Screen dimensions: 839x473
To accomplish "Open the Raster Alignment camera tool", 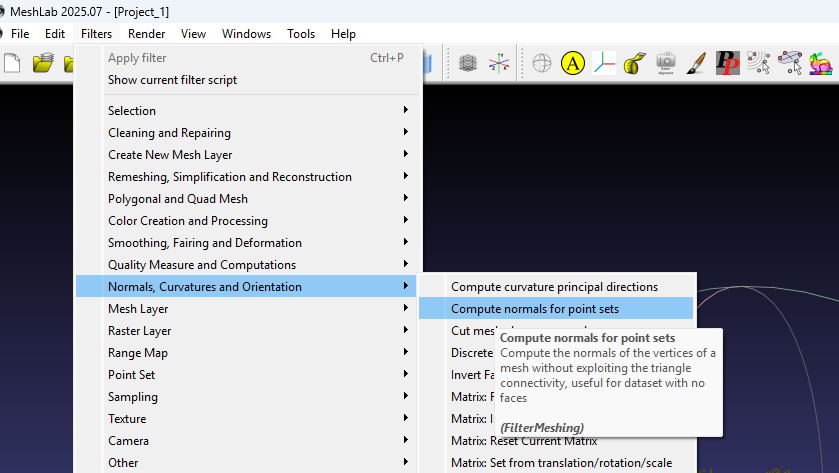I will click(x=665, y=63).
